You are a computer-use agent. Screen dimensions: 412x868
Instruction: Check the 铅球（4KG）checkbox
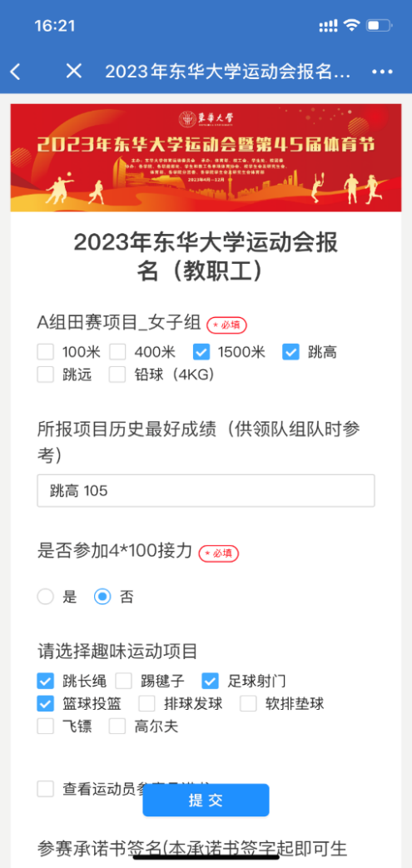pos(117,374)
